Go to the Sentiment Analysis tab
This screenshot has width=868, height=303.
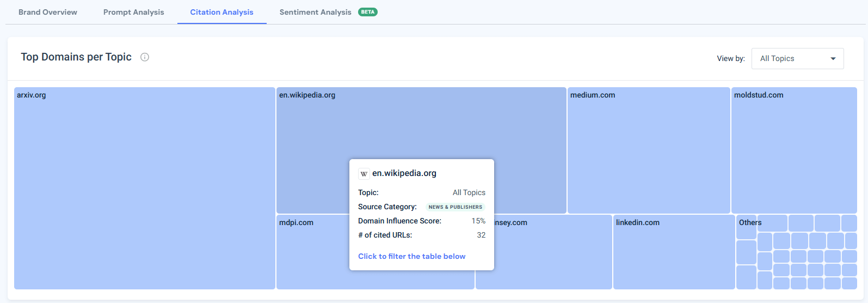(x=315, y=12)
